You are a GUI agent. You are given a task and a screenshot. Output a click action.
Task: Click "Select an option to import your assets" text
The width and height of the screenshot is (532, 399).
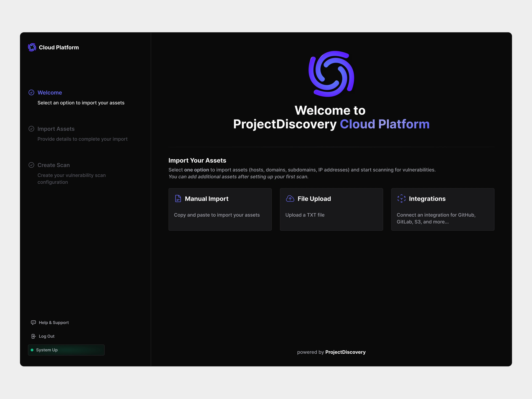click(x=81, y=103)
